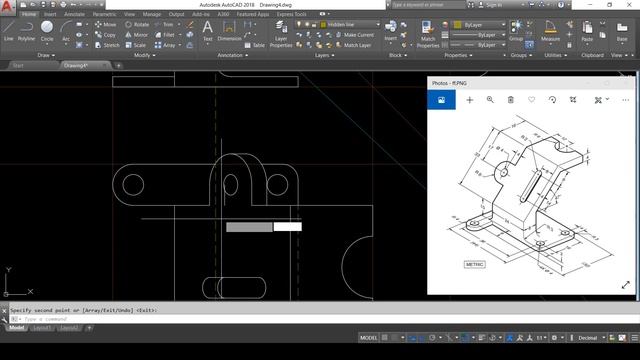Click the Group tool
640x360 pixels.
516,31
